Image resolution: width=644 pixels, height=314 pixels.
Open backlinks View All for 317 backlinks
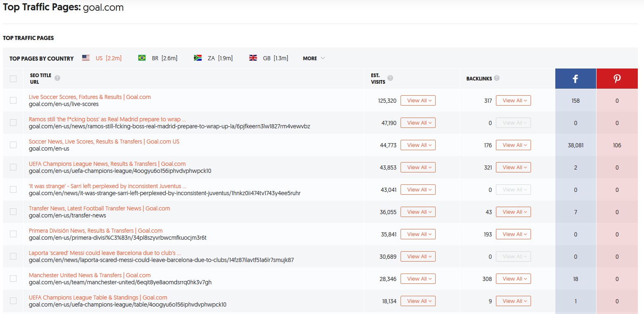coord(513,101)
